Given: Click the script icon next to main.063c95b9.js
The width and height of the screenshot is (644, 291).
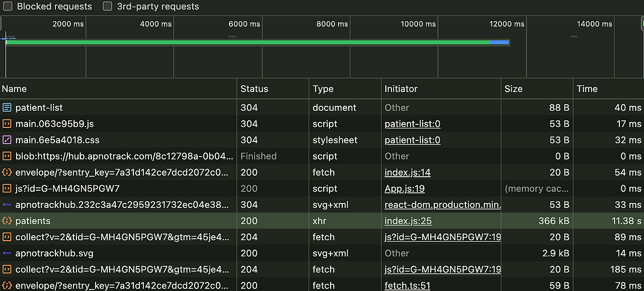Looking at the screenshot, I should click(7, 124).
